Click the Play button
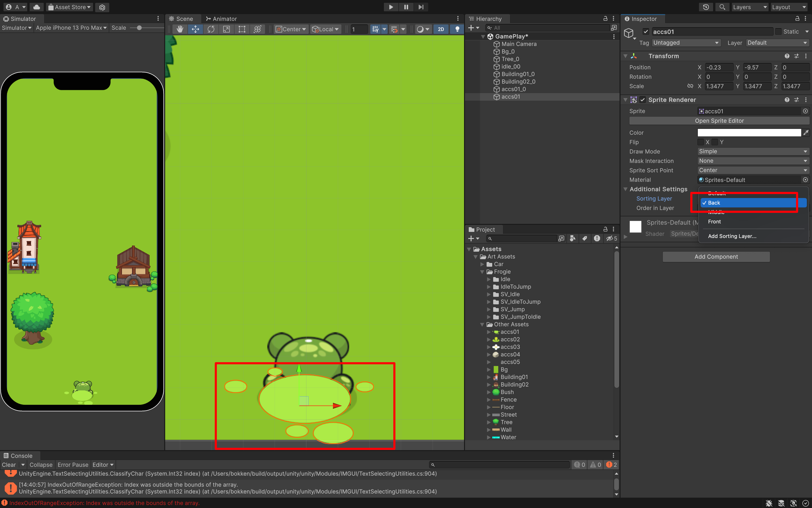The height and width of the screenshot is (508, 812). 391,7
